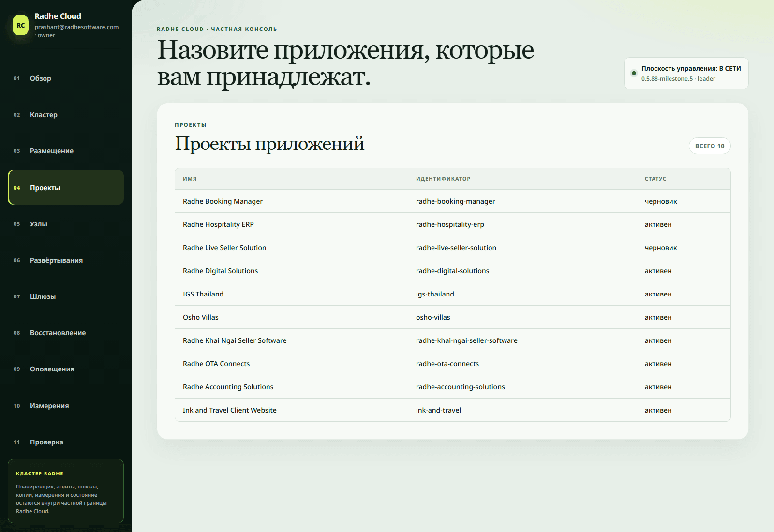Image resolution: width=774 pixels, height=532 pixels.
Task: Click identifier radhe-hospitality-erp
Action: tap(450, 224)
